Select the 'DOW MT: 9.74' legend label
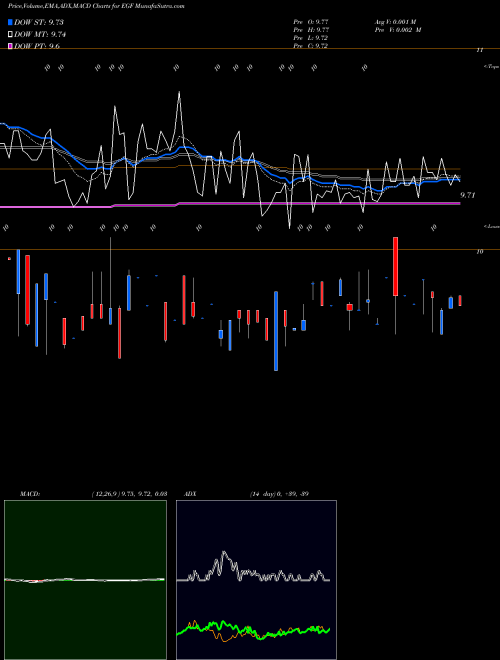Image resolution: width=500 pixels, height=660 pixels. (40, 34)
